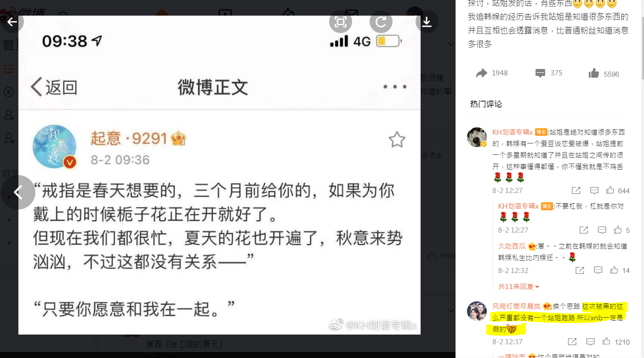Click the main Weibo screenshot image
The image size is (644, 358).
tap(219, 175)
